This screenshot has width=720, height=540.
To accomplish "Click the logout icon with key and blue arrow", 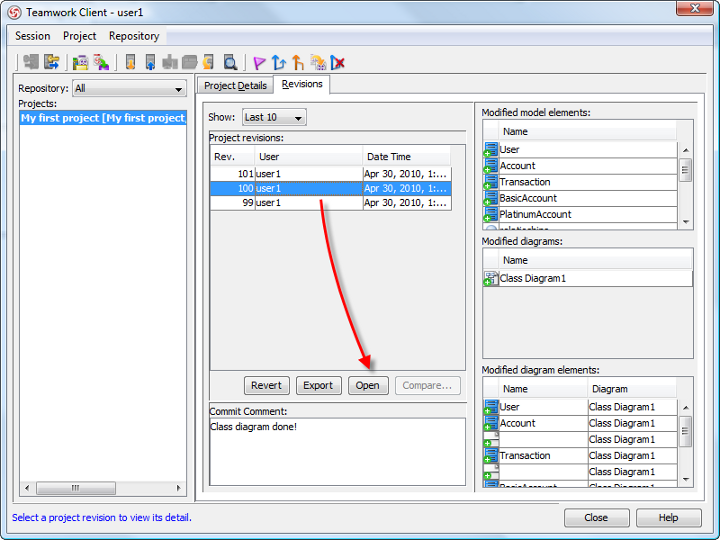I will pos(51,62).
